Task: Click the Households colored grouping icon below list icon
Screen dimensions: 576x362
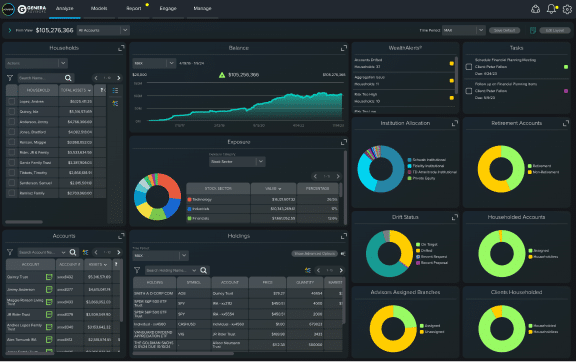Action: (115, 103)
